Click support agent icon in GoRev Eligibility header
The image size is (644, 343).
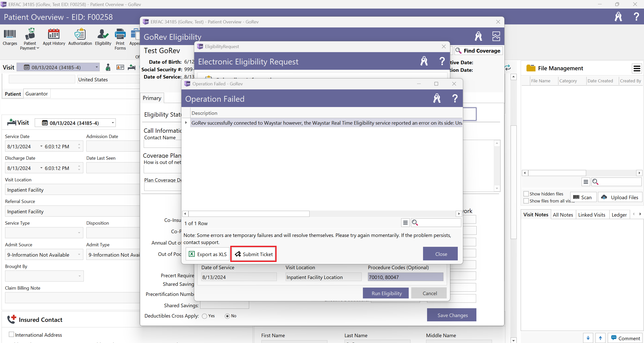(x=478, y=37)
